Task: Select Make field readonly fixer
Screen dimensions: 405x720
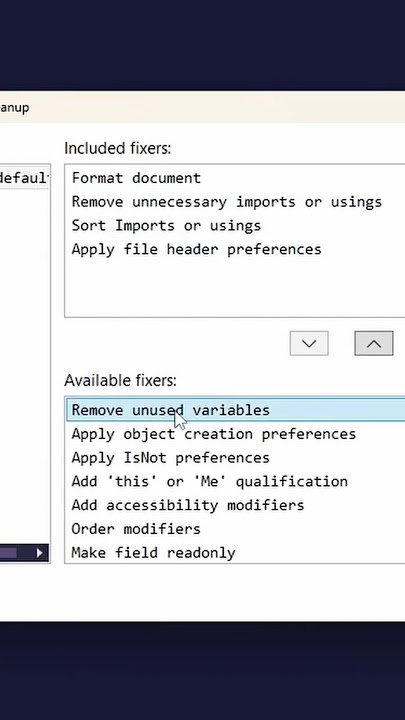Action: pyautogui.click(x=153, y=553)
